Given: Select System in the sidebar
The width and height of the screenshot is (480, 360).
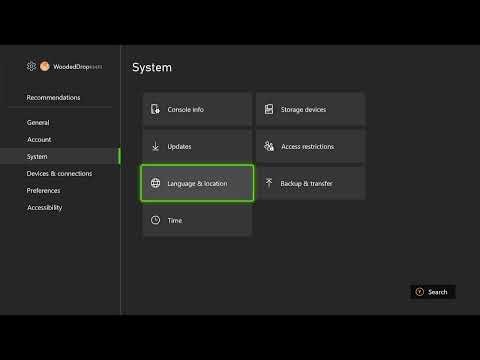Looking at the screenshot, I should coord(60,156).
